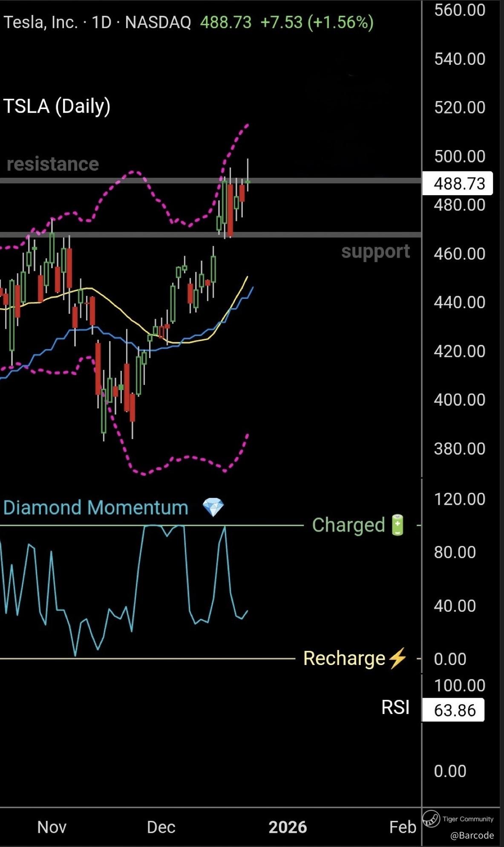Click the Charged level label

tap(348, 525)
